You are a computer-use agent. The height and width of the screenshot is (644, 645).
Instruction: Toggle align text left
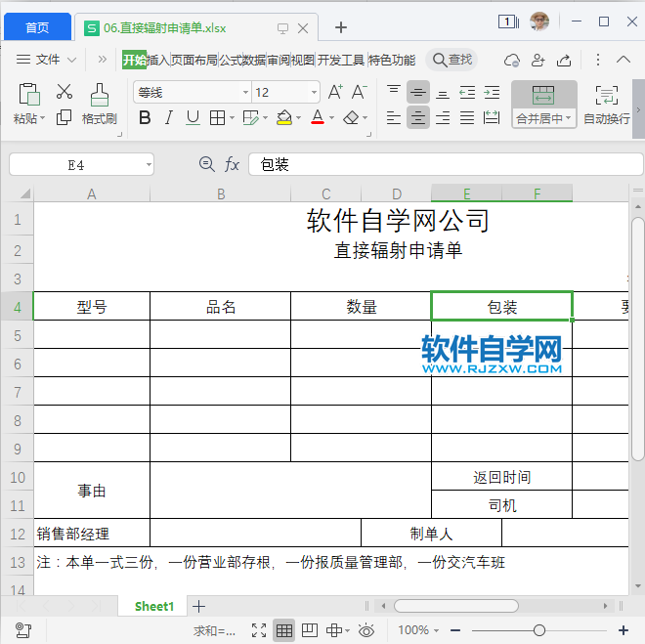pos(394,118)
